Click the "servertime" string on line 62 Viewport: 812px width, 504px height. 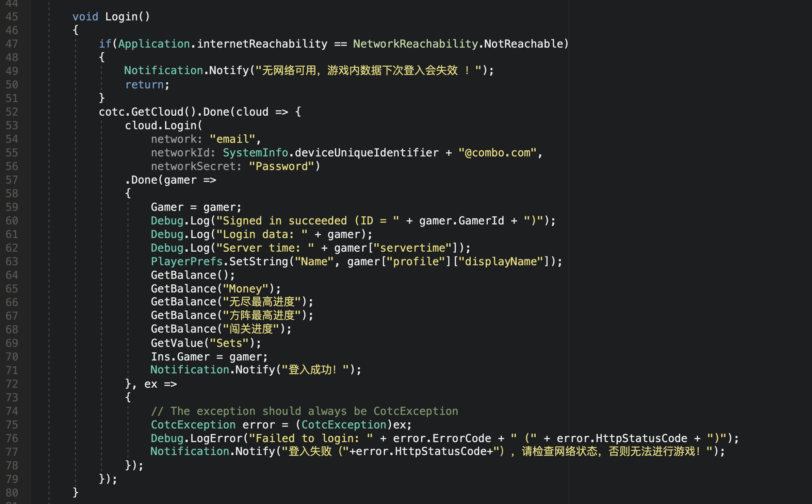[412, 248]
